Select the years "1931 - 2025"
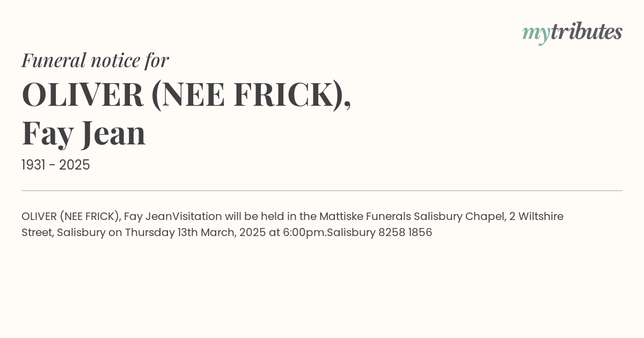Viewport: 644px width, 338px height. tap(56, 165)
